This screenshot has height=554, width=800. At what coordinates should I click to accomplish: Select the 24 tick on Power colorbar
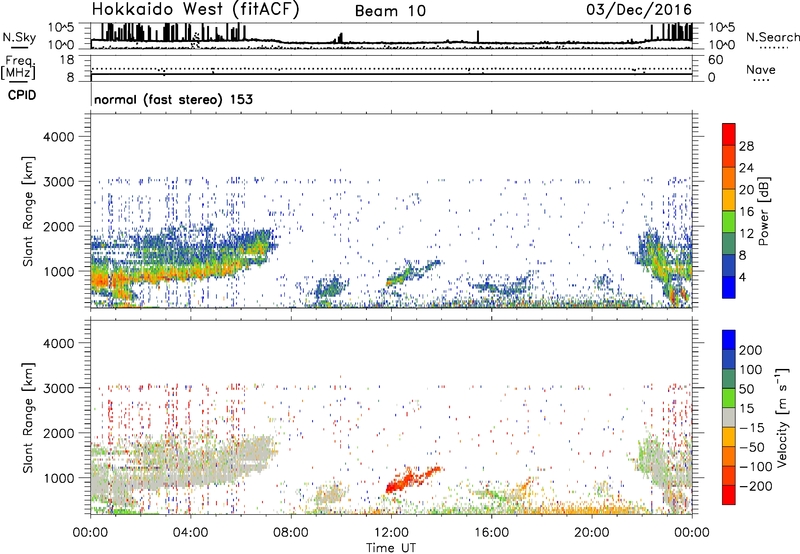coord(746,168)
